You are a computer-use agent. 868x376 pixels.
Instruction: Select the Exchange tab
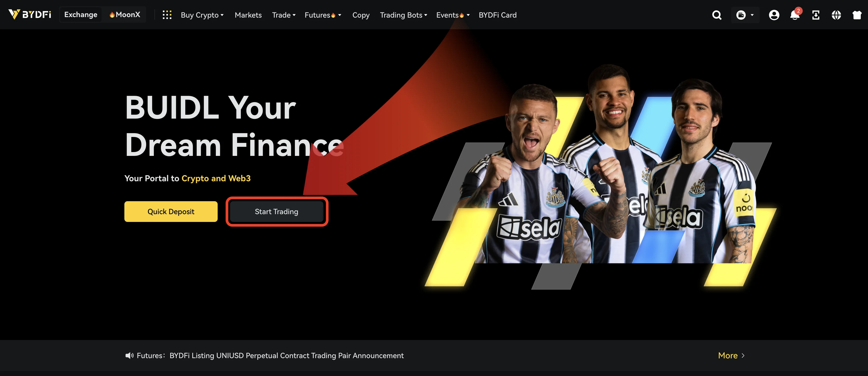pos(81,15)
